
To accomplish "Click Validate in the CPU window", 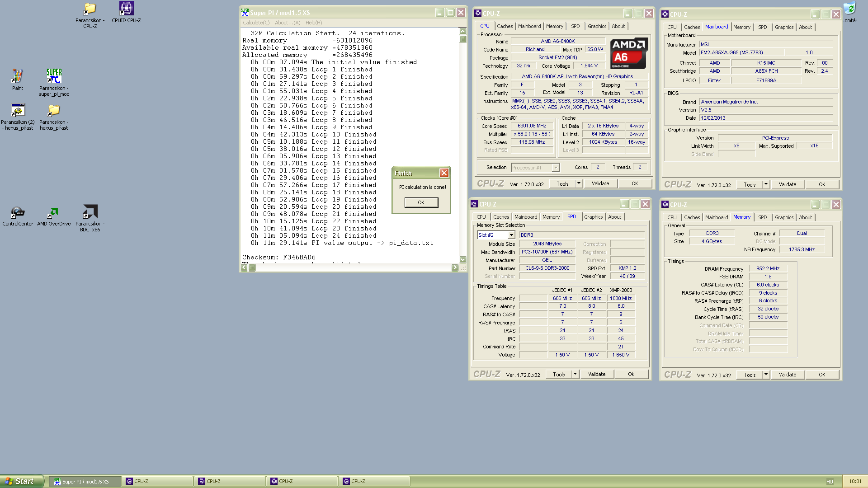I will [x=600, y=183].
